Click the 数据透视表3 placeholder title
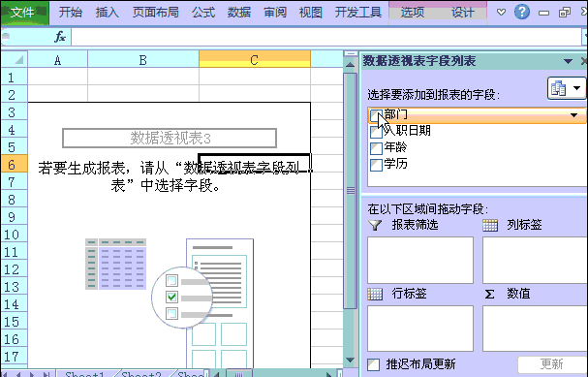Screen dimensions: 588x377 point(170,138)
